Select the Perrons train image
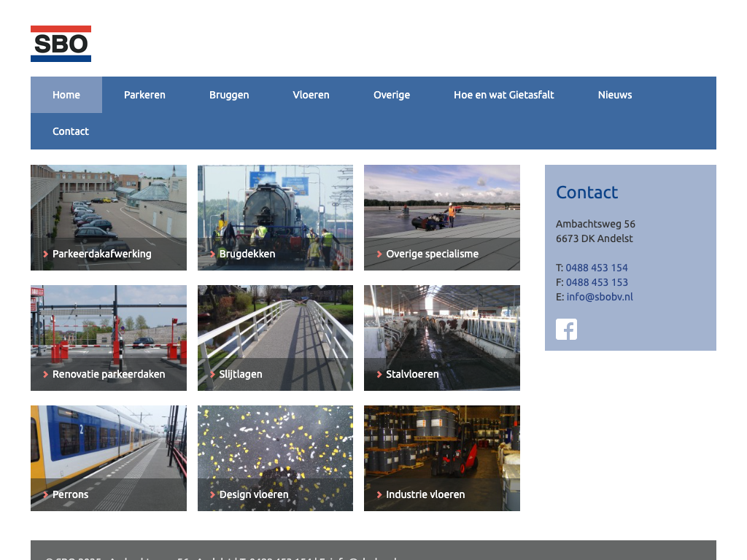The image size is (747, 560). point(109,458)
